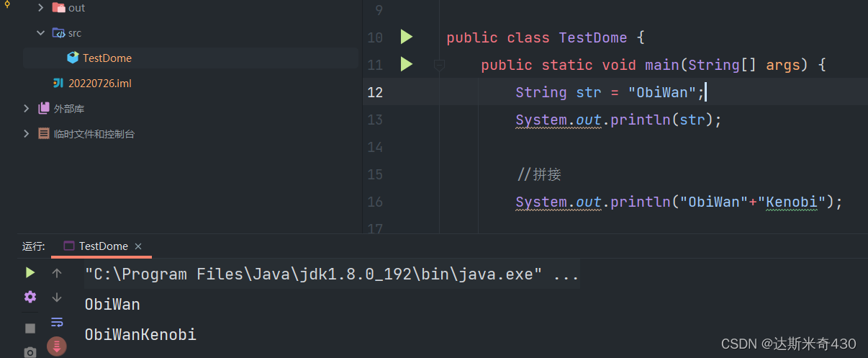Screen dimensions: 868x358
Task: Jump up the stack trace arrow
Action: click(x=57, y=273)
